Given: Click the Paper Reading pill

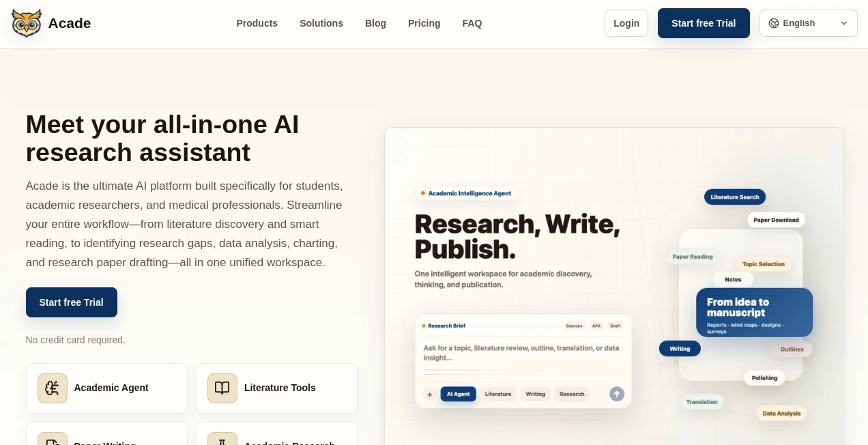Looking at the screenshot, I should 693,257.
